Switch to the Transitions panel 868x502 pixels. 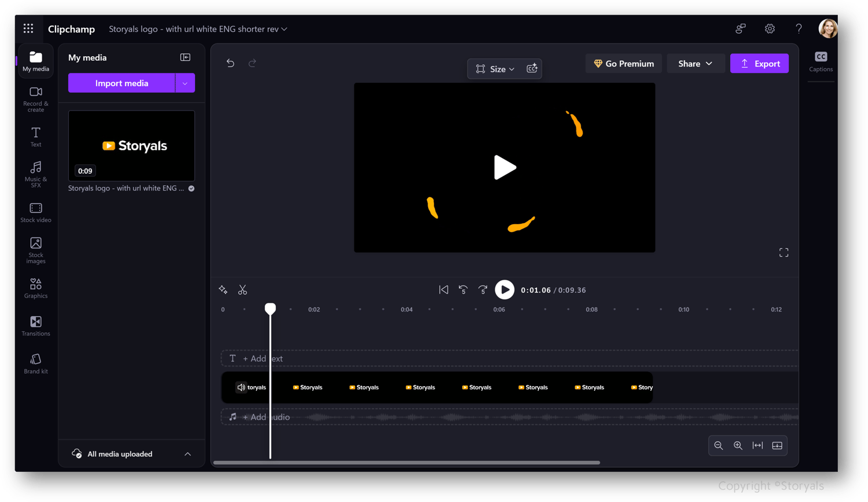click(x=35, y=326)
